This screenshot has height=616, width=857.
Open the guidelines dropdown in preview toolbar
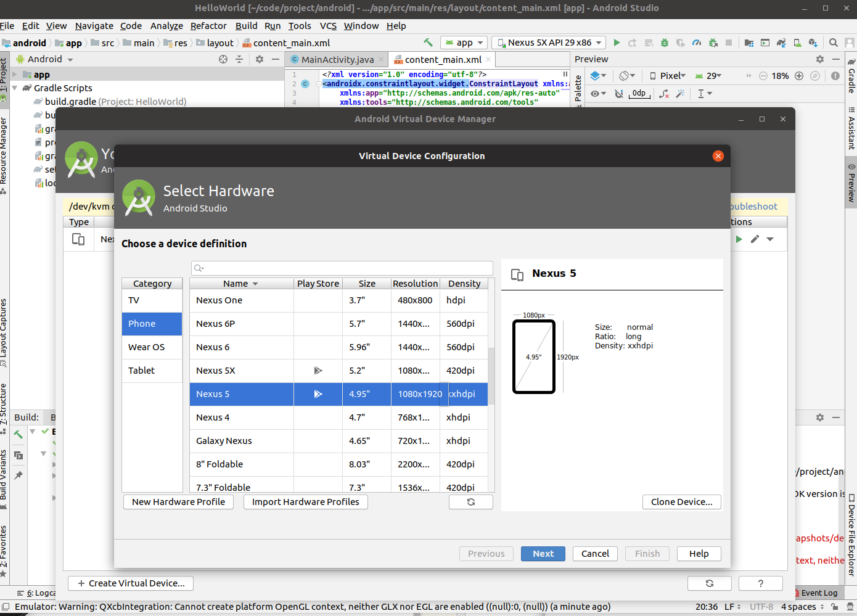(x=705, y=94)
